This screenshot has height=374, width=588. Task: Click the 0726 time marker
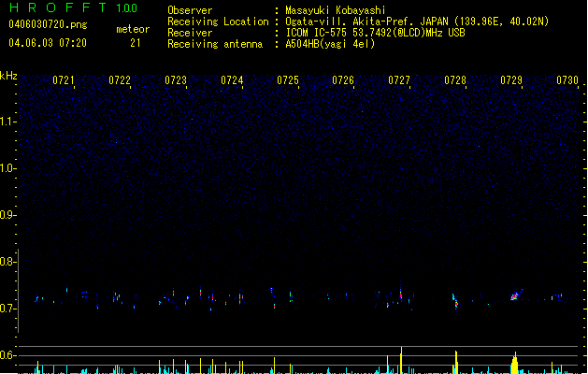[343, 80]
